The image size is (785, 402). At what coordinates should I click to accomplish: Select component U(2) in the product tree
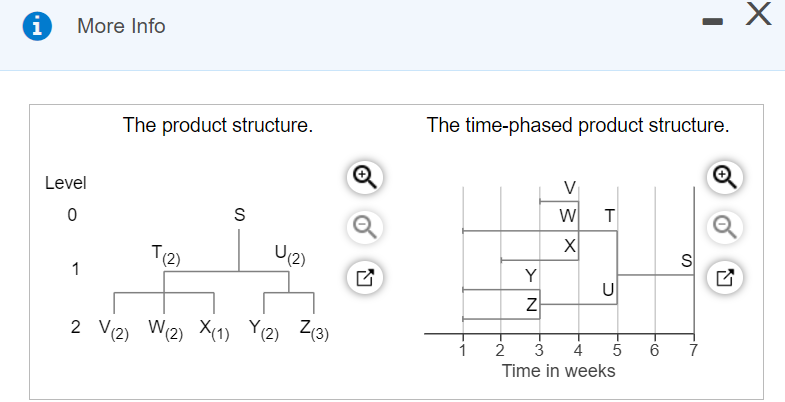click(289, 254)
